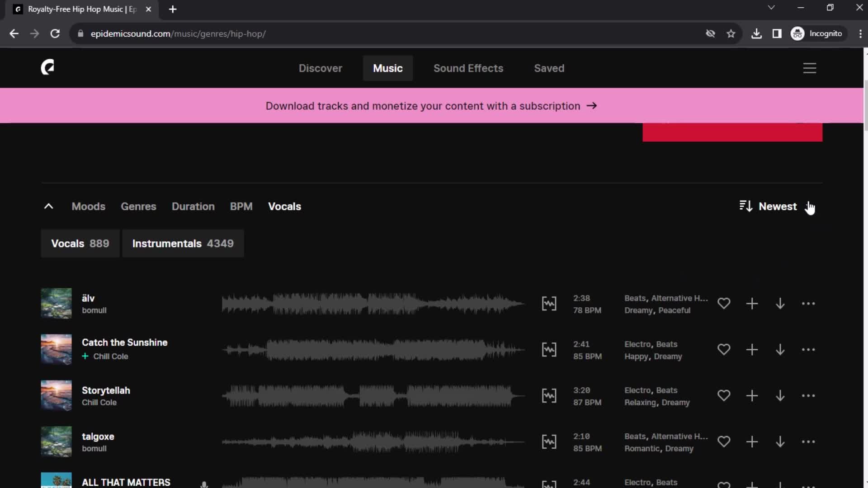The height and width of the screenshot is (488, 868).
Task: Add älv track to playlist with plus
Action: 752,304
